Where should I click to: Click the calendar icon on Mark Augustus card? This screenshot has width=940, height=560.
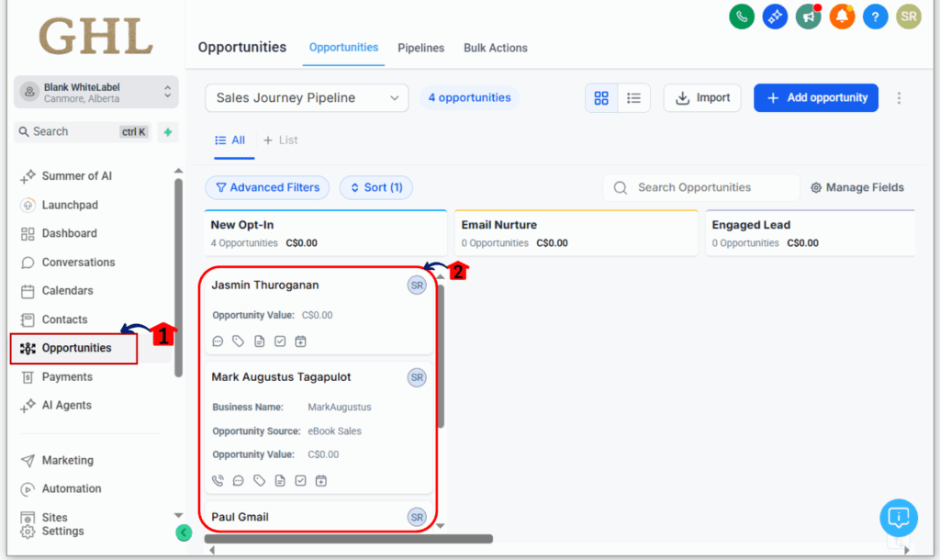(321, 480)
